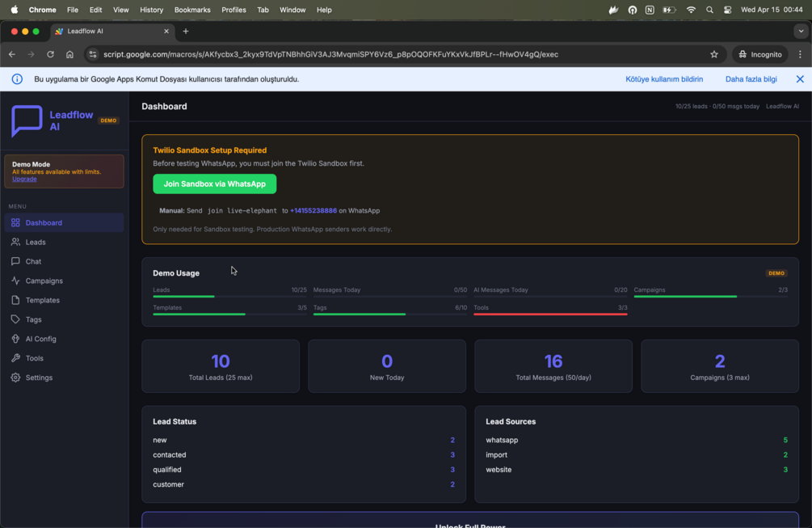
Task: Click the New Today stat card
Action: [x=387, y=366]
